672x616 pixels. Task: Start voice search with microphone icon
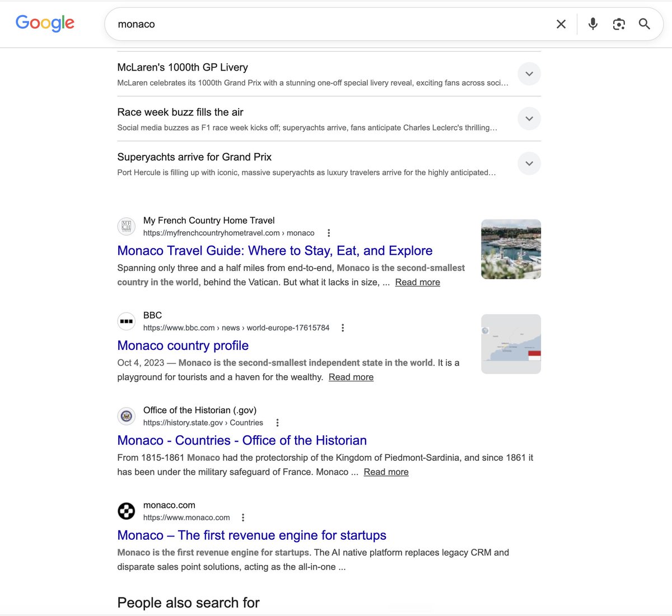click(593, 24)
